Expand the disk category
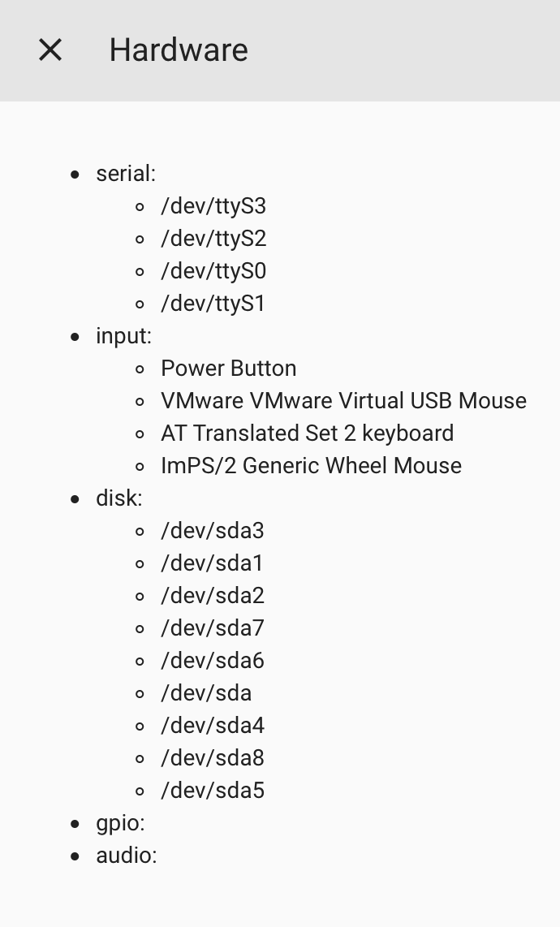 tap(118, 498)
